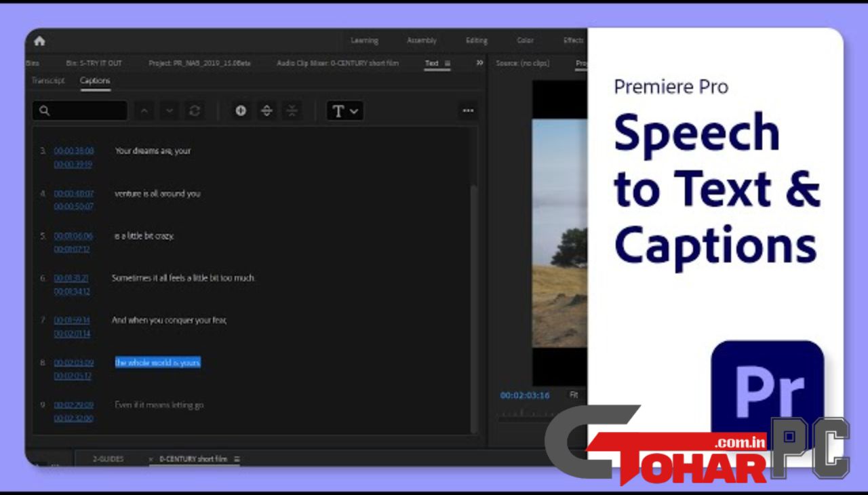
Task: Go to the Home screen icon
Action: tap(39, 41)
